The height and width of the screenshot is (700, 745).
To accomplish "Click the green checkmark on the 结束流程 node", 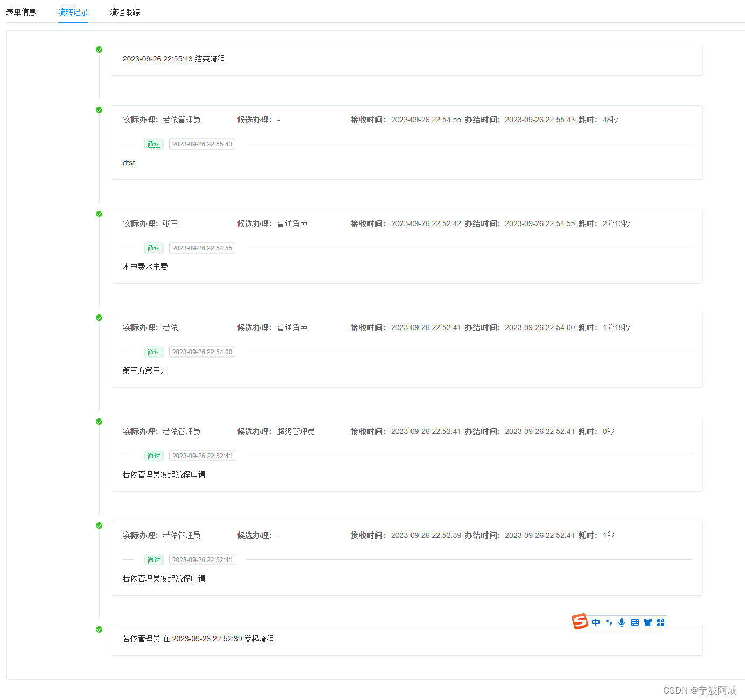I will click(x=99, y=49).
